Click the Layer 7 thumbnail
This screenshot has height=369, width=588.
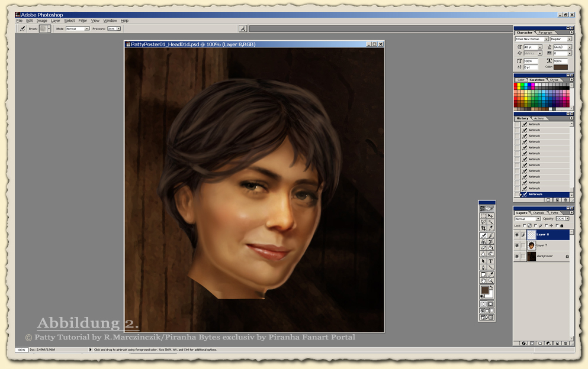(x=531, y=245)
